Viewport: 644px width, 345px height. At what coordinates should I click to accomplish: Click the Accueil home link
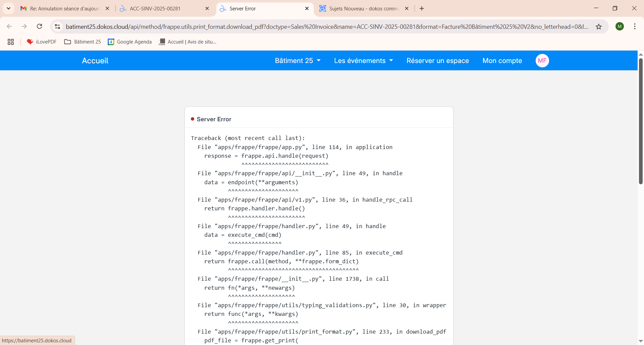point(95,61)
